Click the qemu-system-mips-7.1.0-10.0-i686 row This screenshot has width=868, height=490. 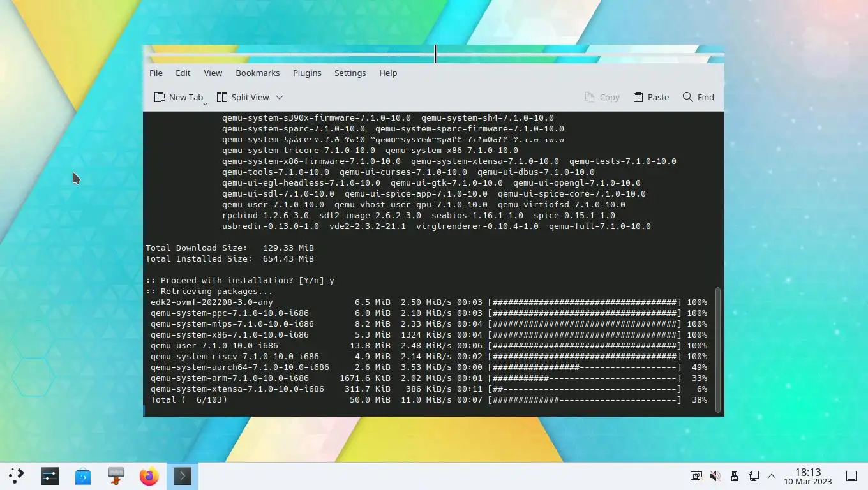(x=429, y=323)
